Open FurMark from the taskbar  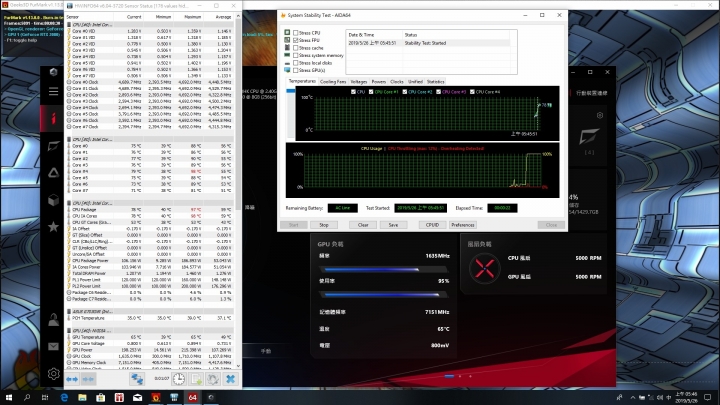point(156,397)
